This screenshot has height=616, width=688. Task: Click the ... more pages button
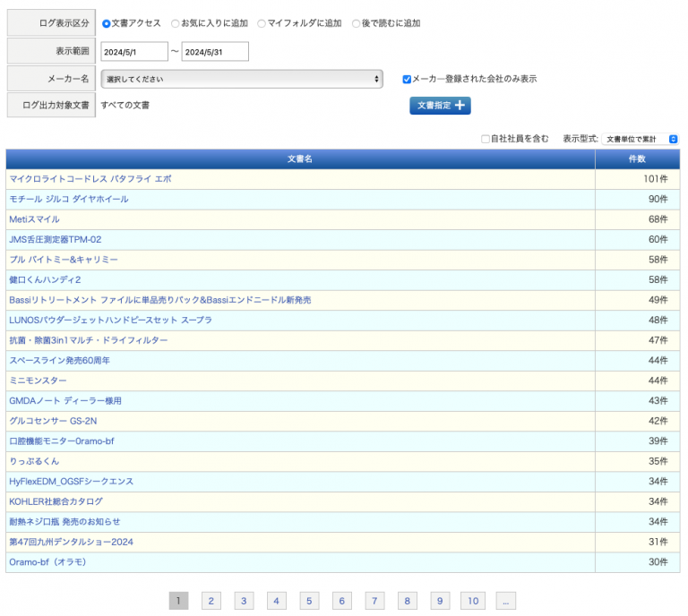point(506,601)
